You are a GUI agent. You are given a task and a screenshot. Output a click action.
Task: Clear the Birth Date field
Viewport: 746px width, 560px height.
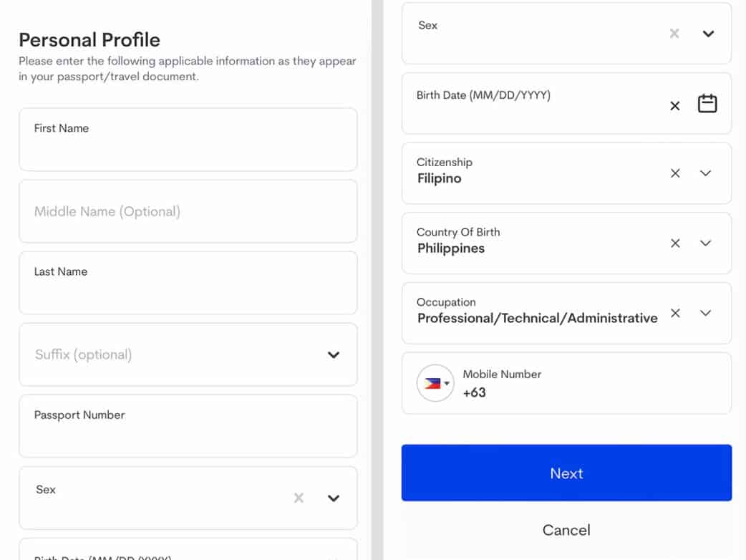tap(674, 106)
